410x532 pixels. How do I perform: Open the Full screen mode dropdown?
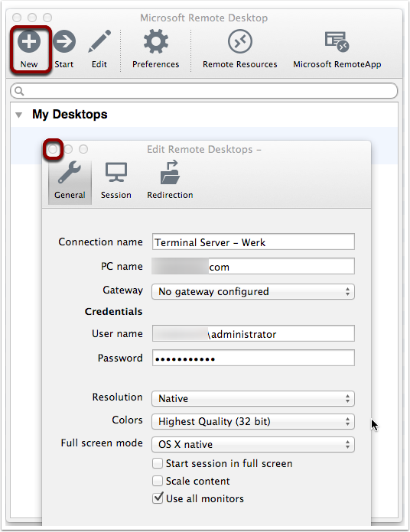[253, 444]
